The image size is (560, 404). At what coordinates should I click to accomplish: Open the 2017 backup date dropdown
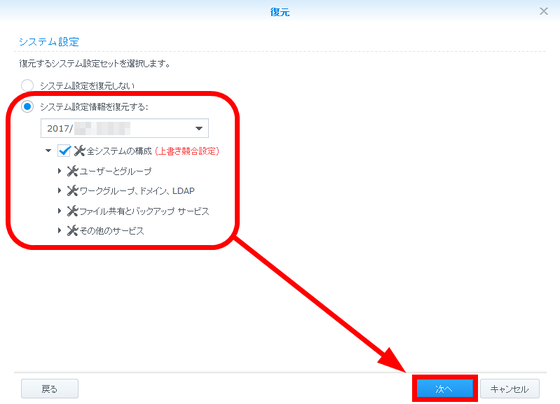coord(125,128)
